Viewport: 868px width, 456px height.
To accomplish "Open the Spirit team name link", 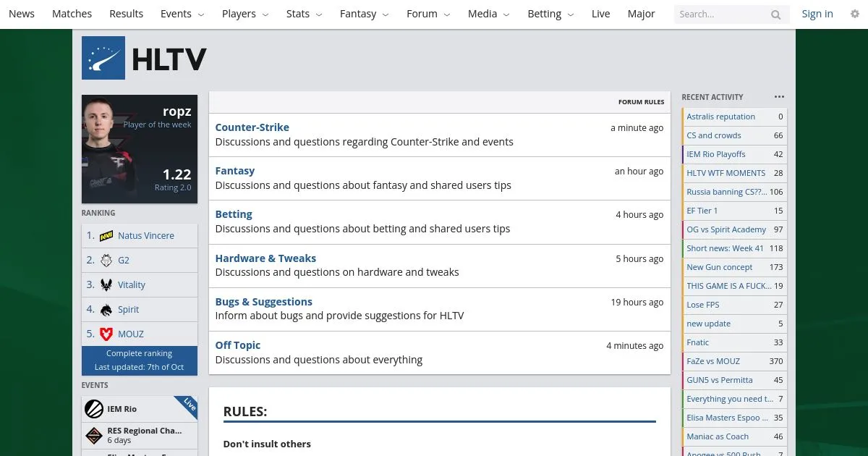I will click(129, 310).
